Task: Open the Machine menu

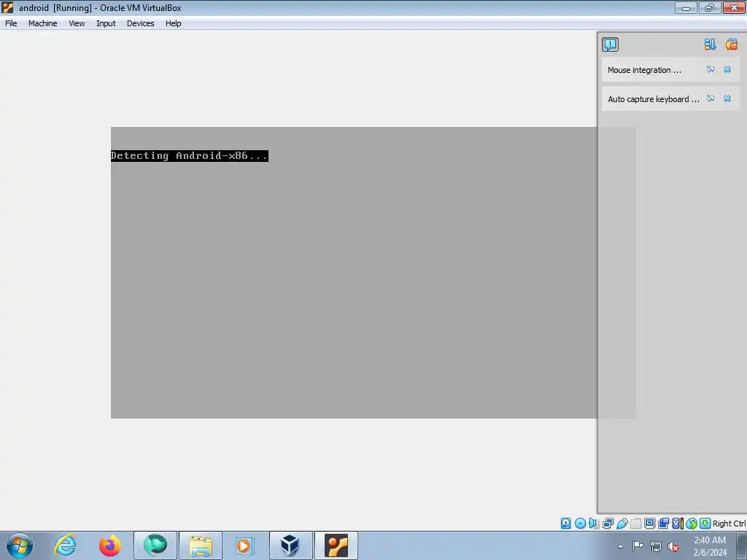Action: (42, 23)
